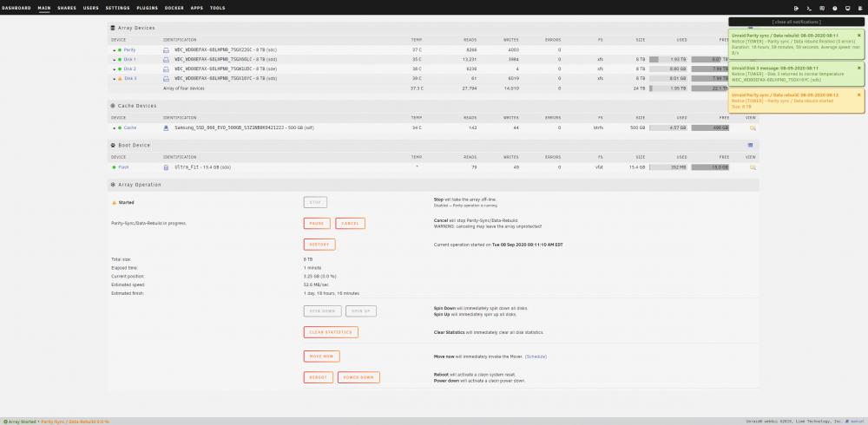Dismiss the parity rebuild started notification
The image size is (868, 425).
pos(859,95)
